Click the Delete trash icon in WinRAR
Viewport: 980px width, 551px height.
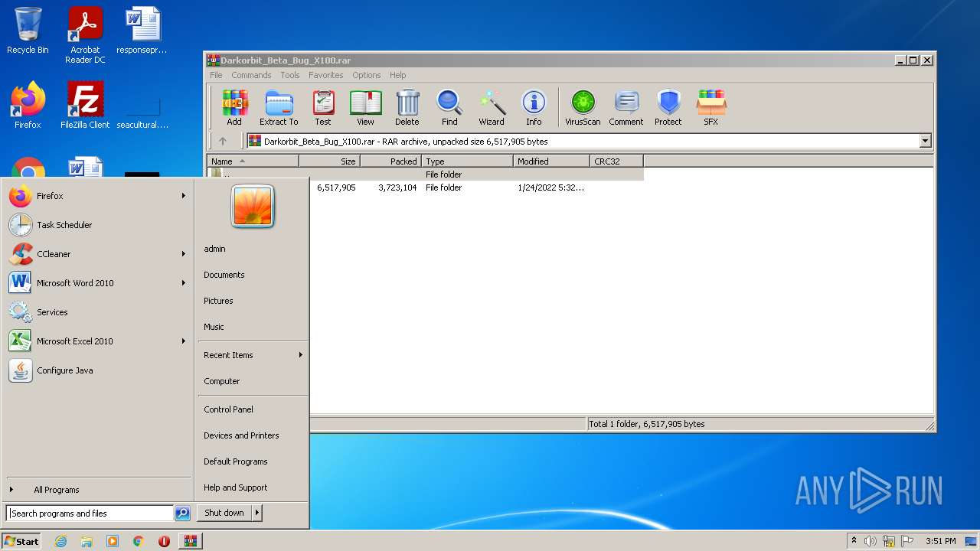(x=407, y=107)
